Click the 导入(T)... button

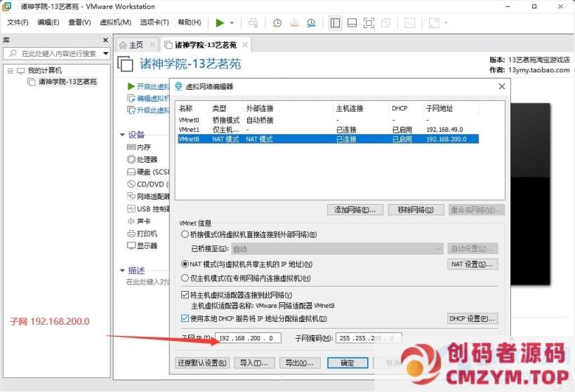253,363
